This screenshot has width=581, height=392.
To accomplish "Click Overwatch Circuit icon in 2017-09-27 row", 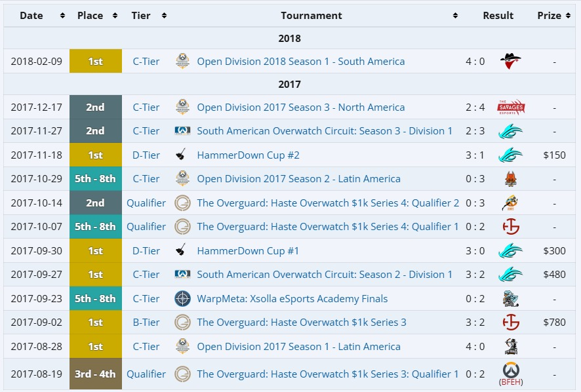I will tap(182, 274).
